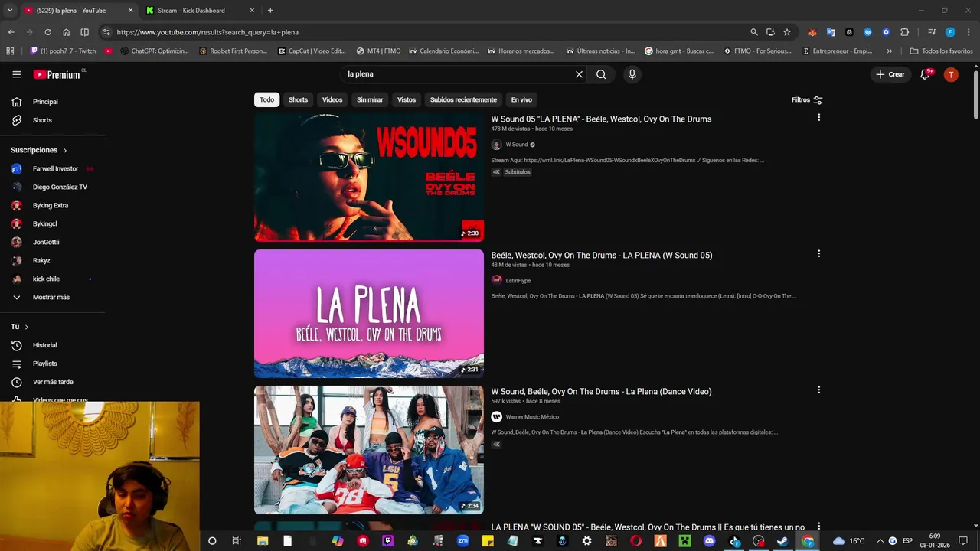Open YouTube notifications bell
980x551 pixels.
pos(925,74)
